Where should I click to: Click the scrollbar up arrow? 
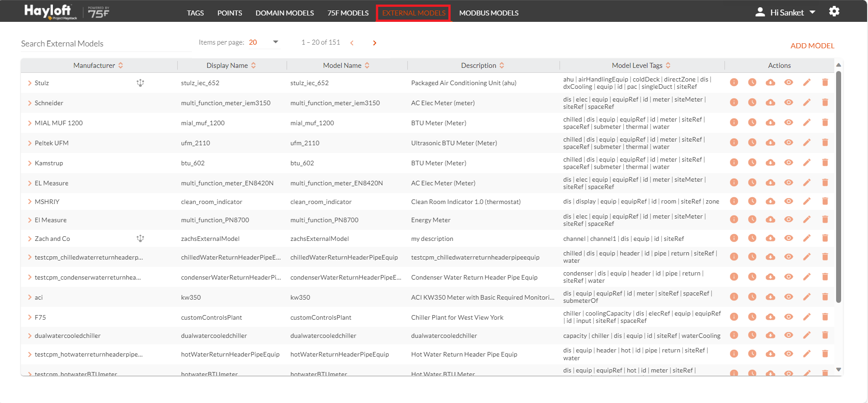[838, 65]
